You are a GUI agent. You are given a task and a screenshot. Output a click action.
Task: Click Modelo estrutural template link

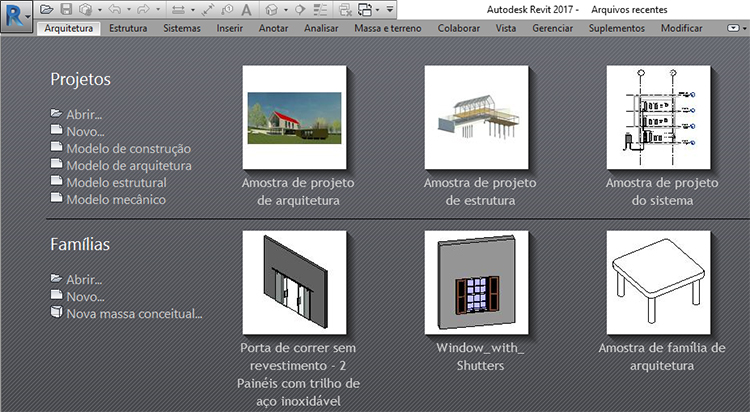116,183
